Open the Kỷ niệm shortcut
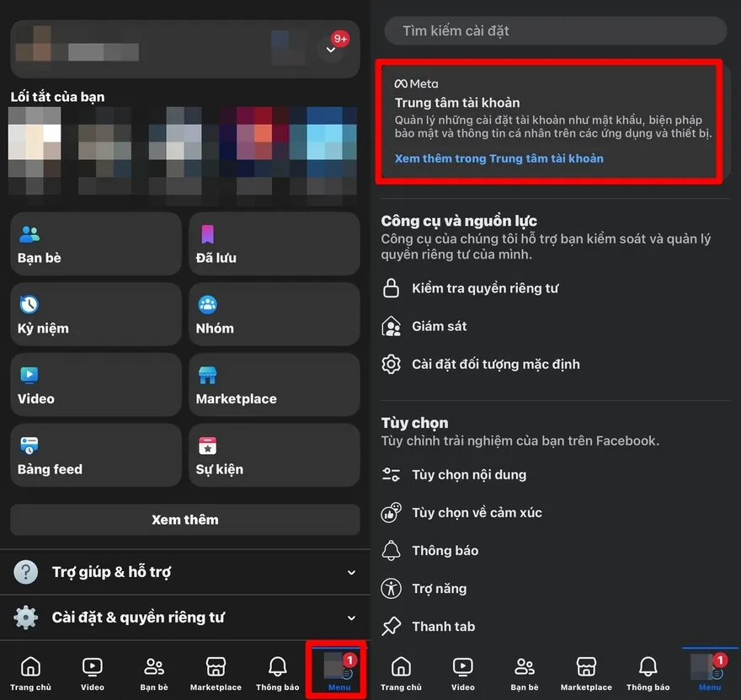 click(95, 314)
